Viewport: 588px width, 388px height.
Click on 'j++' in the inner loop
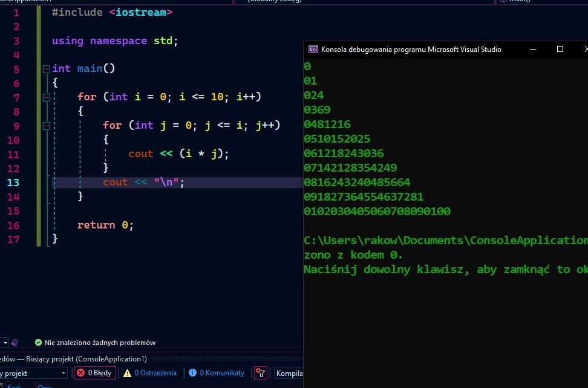pyautogui.click(x=264, y=126)
